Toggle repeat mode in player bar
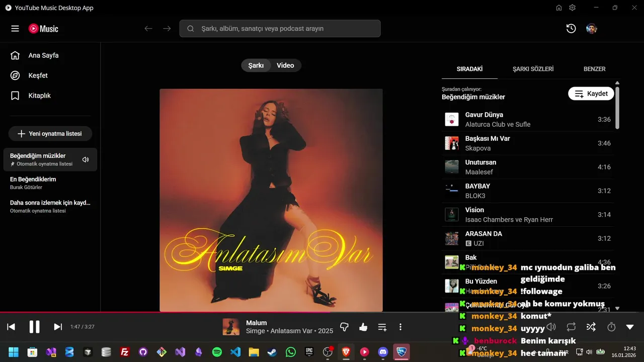Screen dimensions: 644x362 tap(571, 327)
